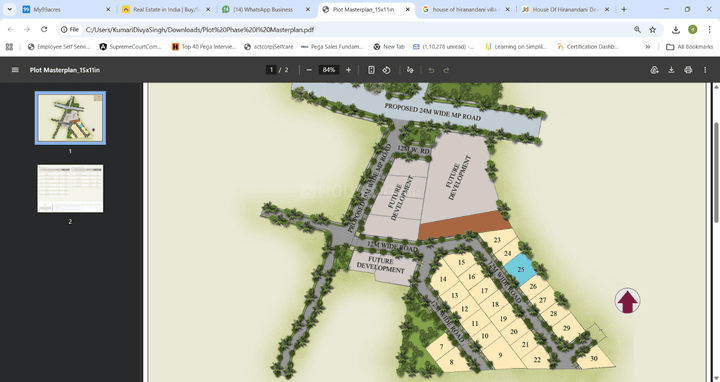Switch to House Of Hiranandani Dev tab
The image size is (720, 382).
click(x=565, y=9)
